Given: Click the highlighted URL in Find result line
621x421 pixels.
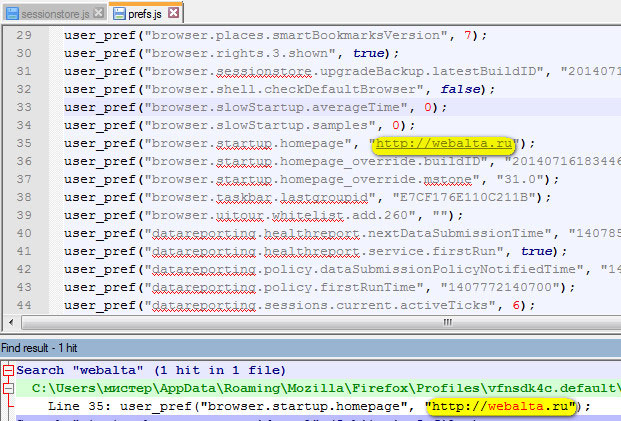Looking at the screenshot, I should pyautogui.click(x=502, y=407).
